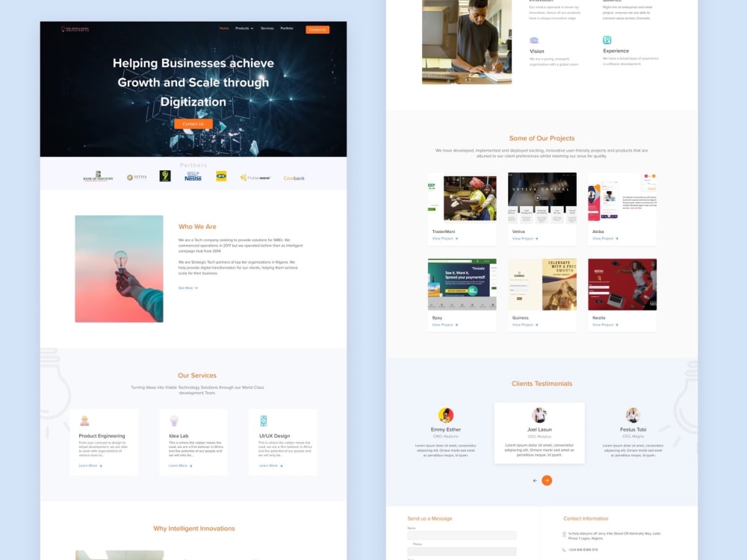Click the Clients Testimonials heading
747x560 pixels.
coord(542,383)
